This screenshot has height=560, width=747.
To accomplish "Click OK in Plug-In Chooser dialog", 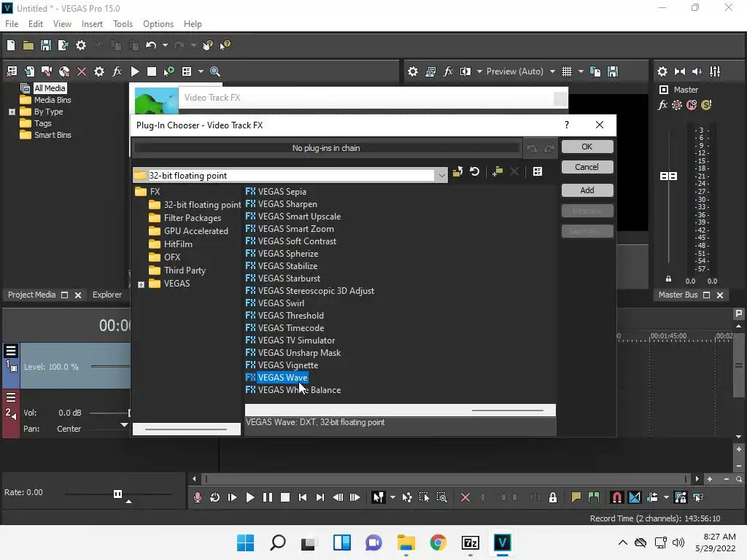I will tap(587, 147).
